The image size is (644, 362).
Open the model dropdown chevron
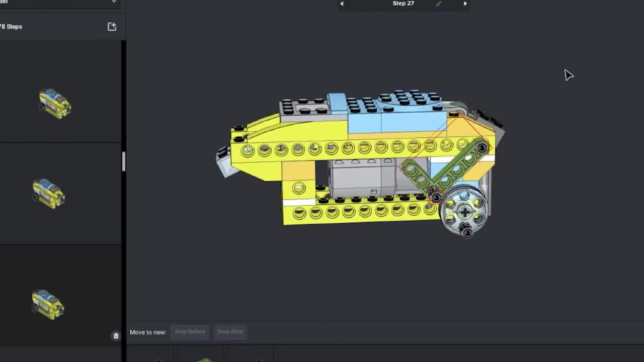click(x=114, y=2)
